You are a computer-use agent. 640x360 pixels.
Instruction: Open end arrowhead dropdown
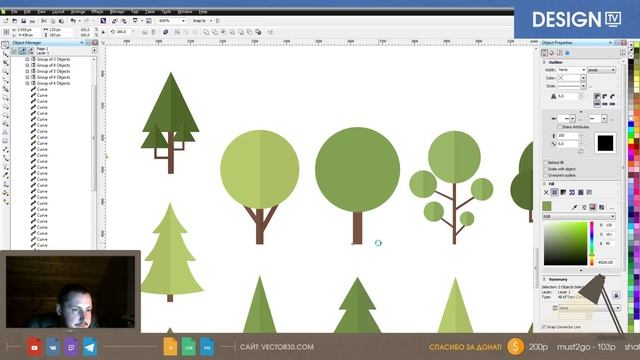(604, 119)
